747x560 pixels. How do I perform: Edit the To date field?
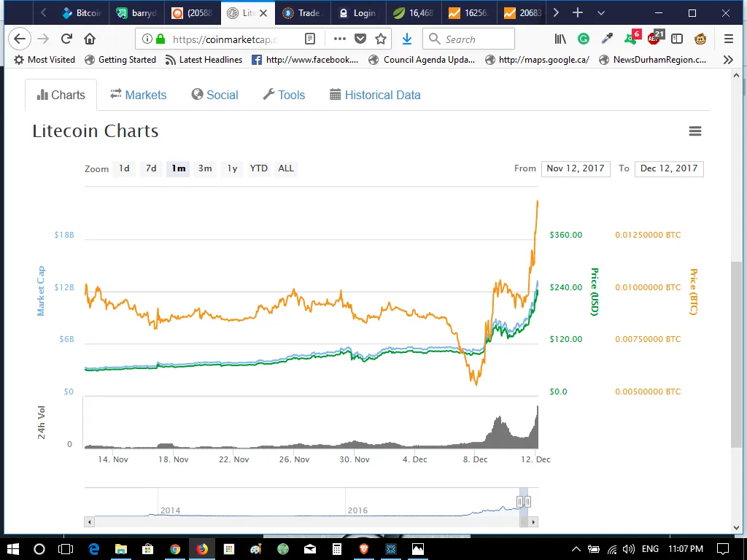(x=669, y=168)
